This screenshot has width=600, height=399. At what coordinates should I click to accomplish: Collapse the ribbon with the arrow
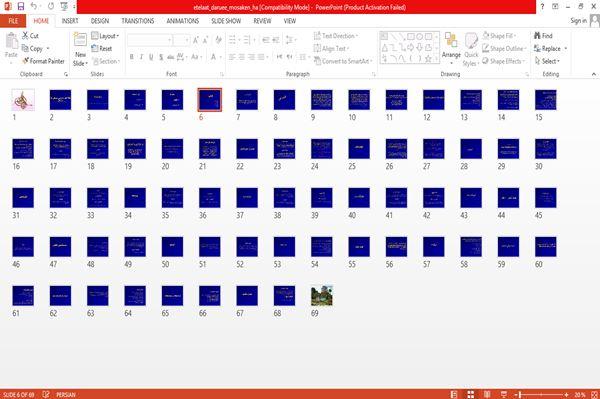593,74
